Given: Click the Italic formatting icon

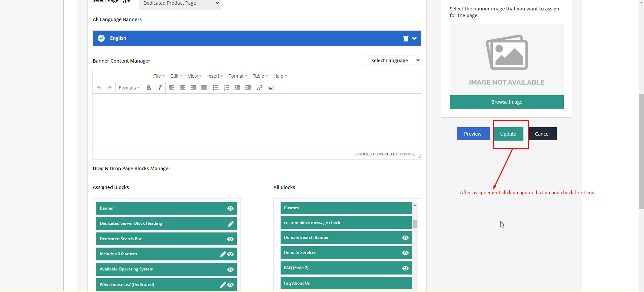Looking at the screenshot, I should point(160,88).
